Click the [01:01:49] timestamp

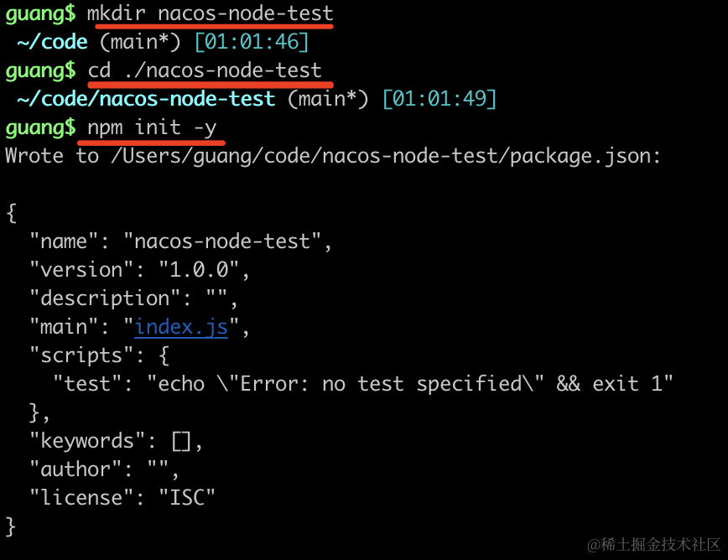(439, 99)
